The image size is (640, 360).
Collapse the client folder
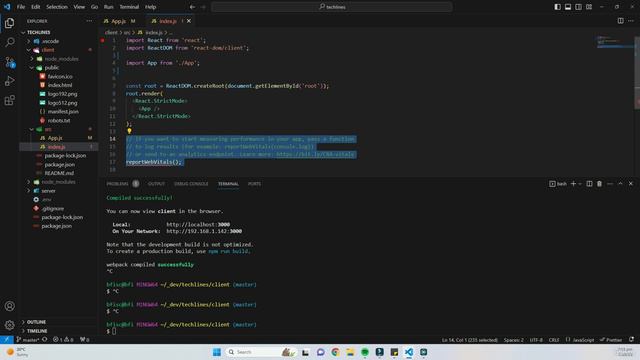pyautogui.click(x=59, y=50)
